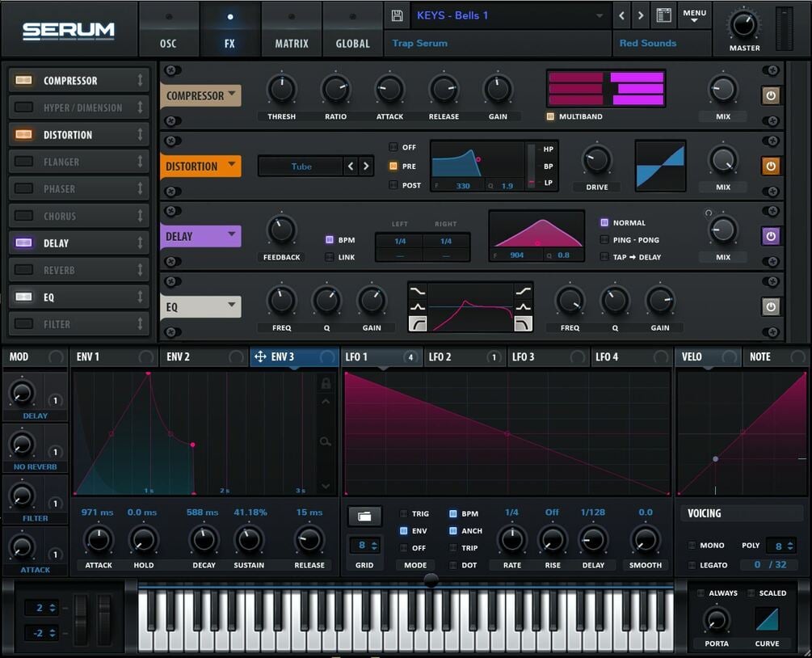Select PING - PONG delay mode
The width and height of the screenshot is (812, 658).
(x=604, y=240)
